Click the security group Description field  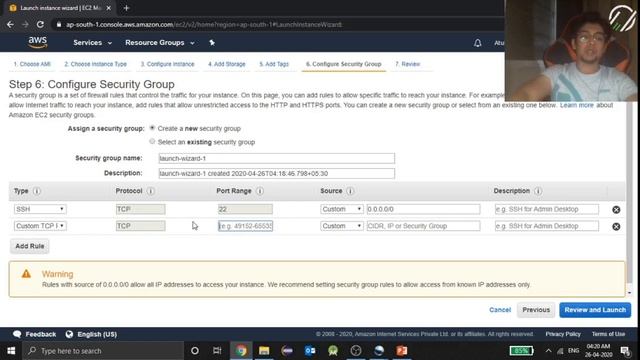[277, 173]
